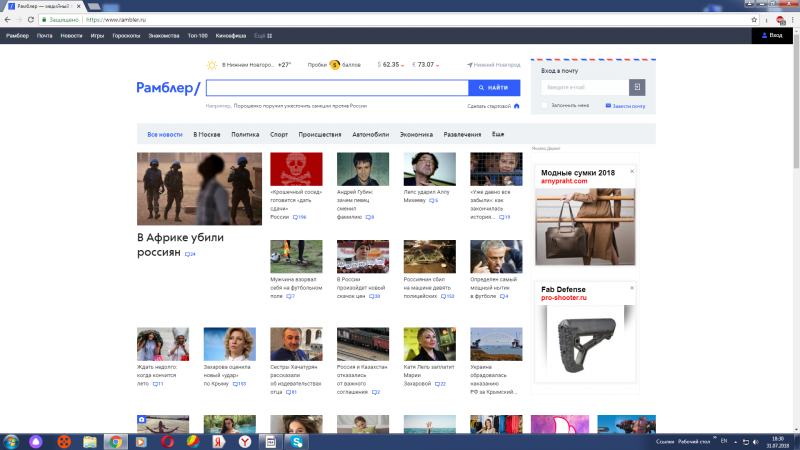This screenshot has height=450, width=800.
Task: Open headline В Африке убили россиян
Action: [x=180, y=245]
